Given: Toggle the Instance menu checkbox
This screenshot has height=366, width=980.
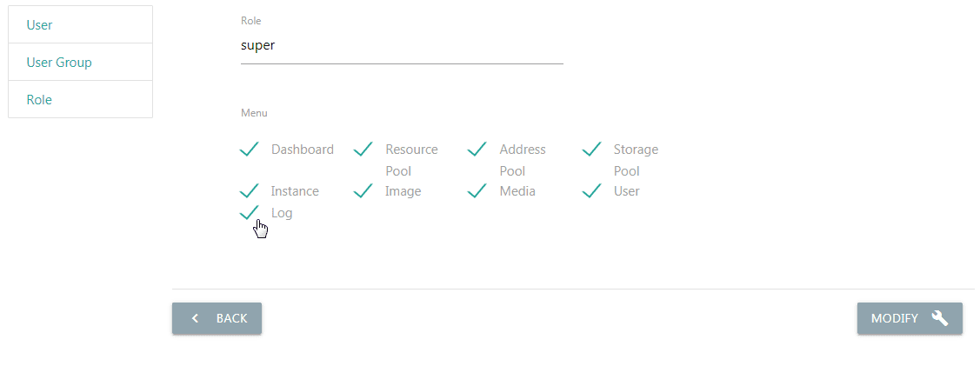Looking at the screenshot, I should [250, 191].
